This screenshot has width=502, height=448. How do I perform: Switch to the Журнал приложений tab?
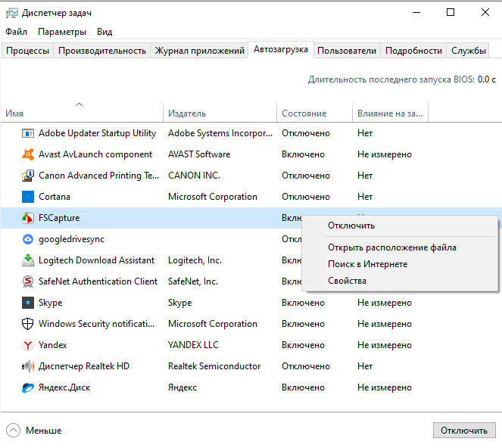coord(199,51)
